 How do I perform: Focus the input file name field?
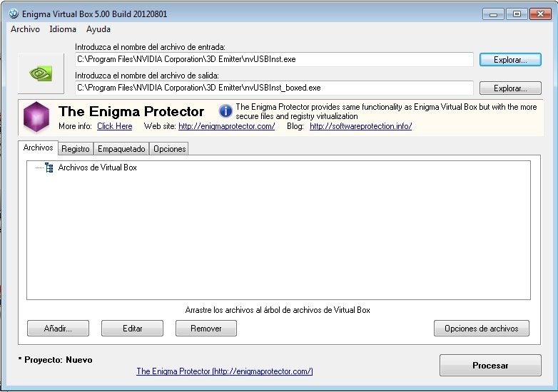(274, 59)
